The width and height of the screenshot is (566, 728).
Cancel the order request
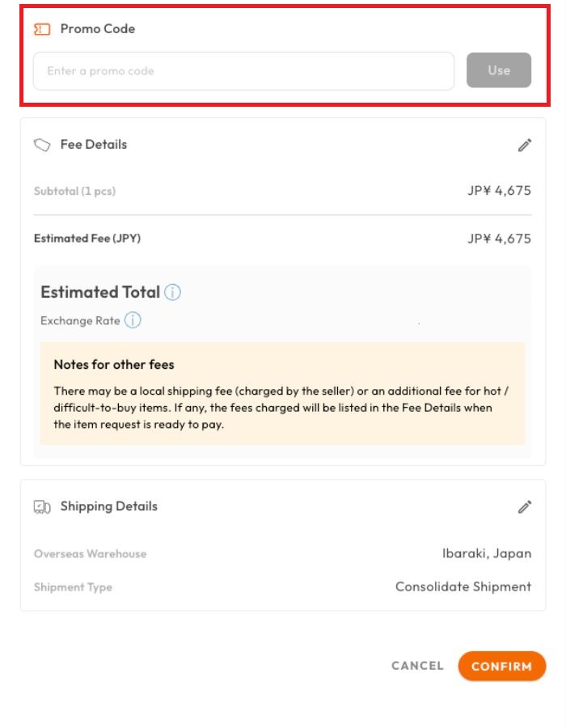(x=417, y=666)
